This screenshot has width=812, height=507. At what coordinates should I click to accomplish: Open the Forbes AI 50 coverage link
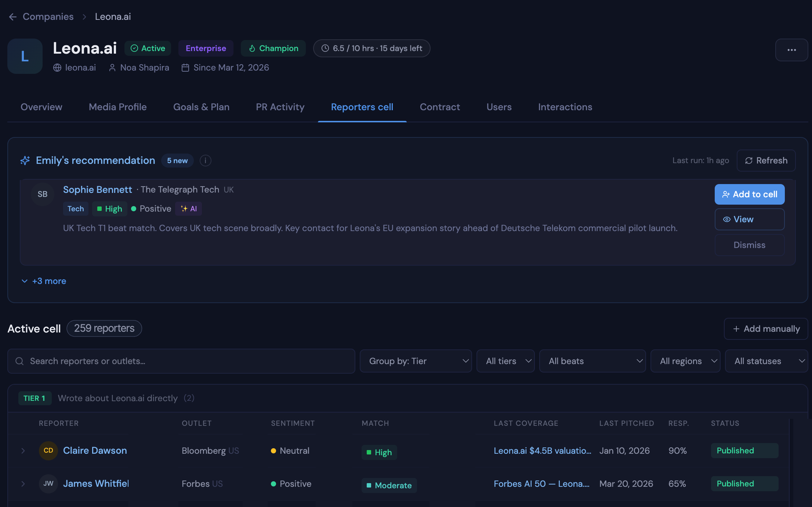tap(541, 484)
